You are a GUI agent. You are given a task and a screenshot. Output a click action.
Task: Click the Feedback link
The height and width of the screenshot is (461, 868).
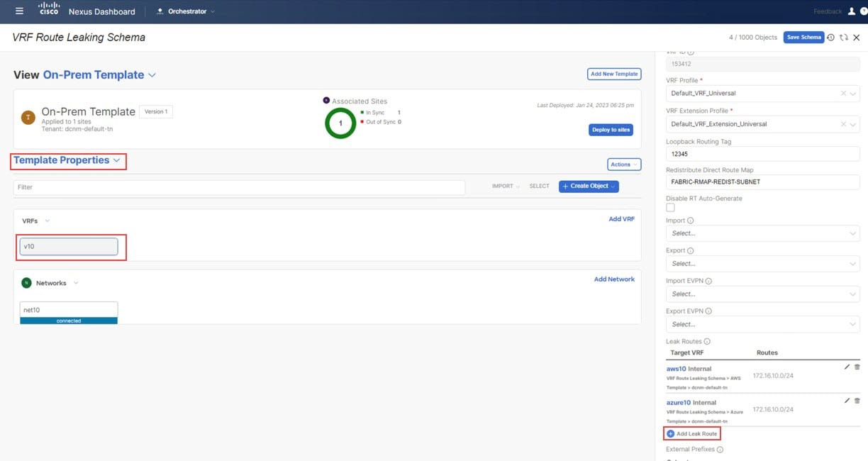[x=828, y=11]
